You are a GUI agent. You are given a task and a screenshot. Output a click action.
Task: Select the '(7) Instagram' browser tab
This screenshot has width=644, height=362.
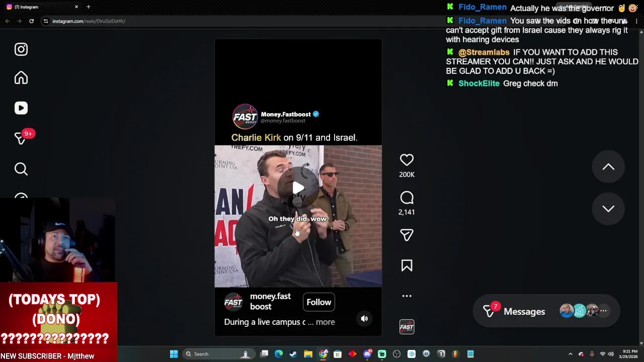pyautogui.click(x=42, y=7)
